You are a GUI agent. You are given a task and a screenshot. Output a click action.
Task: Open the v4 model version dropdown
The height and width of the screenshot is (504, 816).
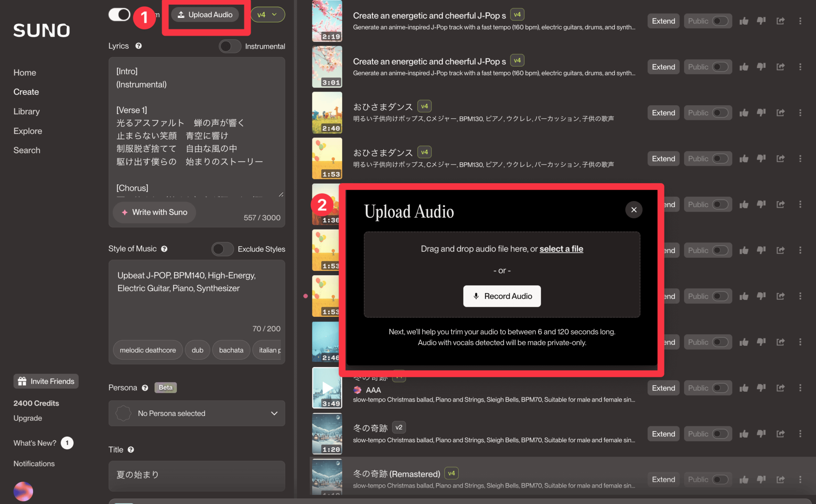[267, 15]
